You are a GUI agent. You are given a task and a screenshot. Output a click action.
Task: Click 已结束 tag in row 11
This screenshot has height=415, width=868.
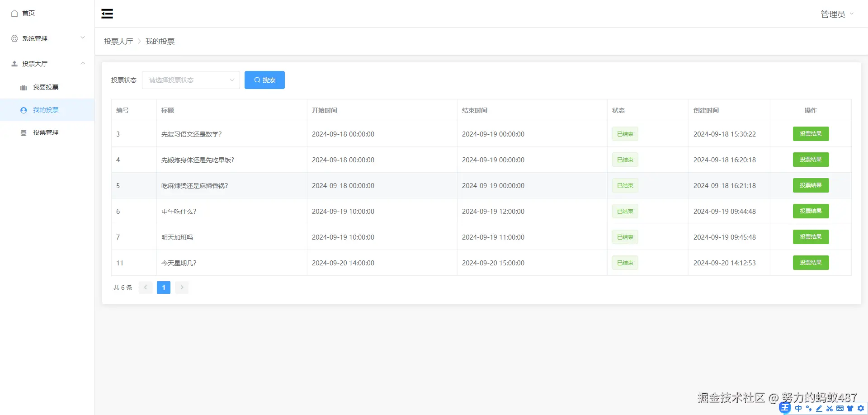click(625, 263)
